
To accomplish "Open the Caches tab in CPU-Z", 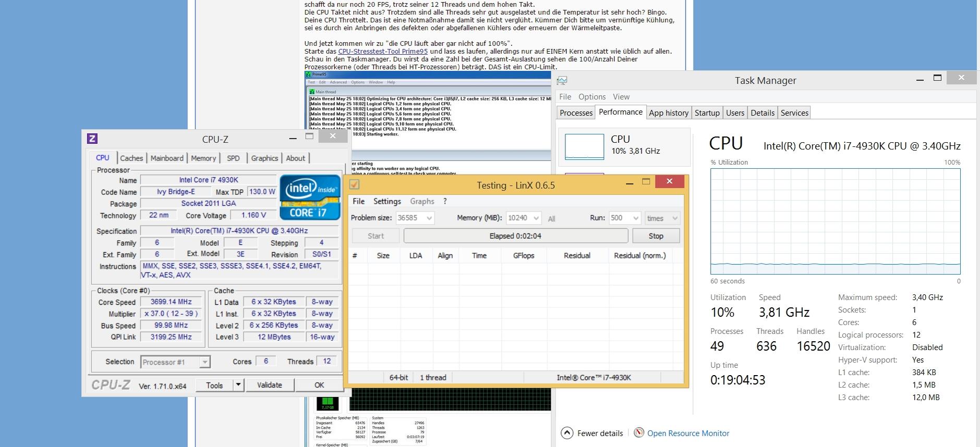I will [x=131, y=158].
